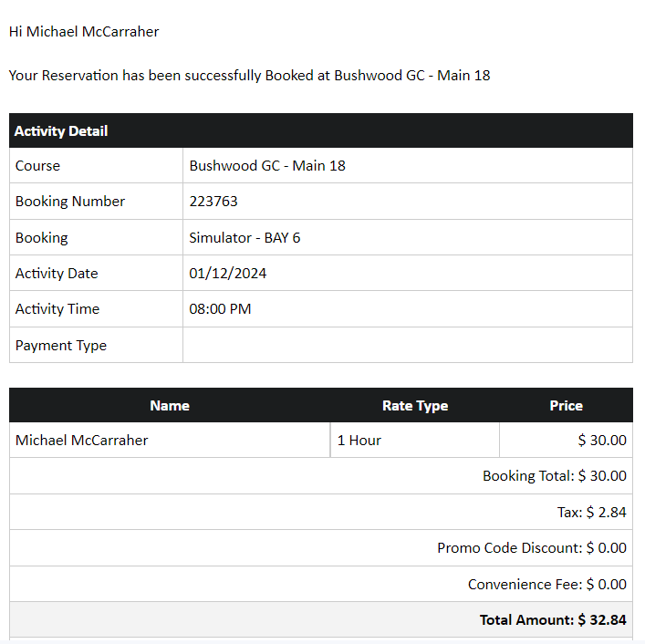
Task: Select the activity date 01/12/2024
Action: tap(227, 274)
